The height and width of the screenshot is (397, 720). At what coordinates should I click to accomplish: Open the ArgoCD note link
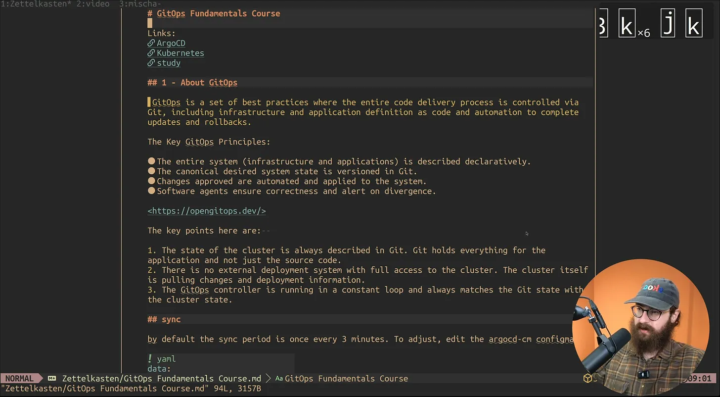click(171, 43)
